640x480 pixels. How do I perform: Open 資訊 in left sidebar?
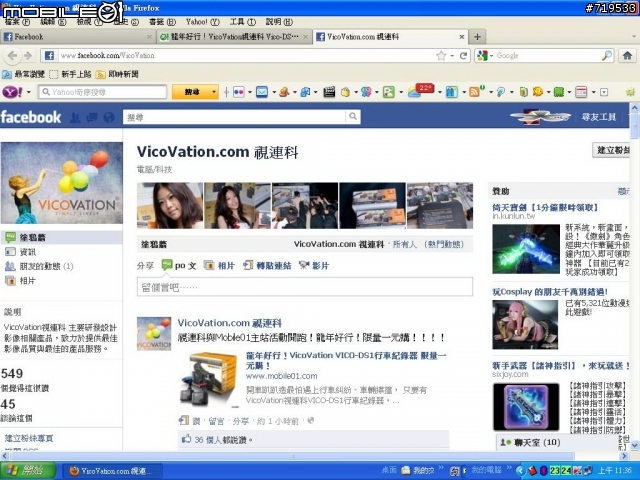(x=28, y=252)
